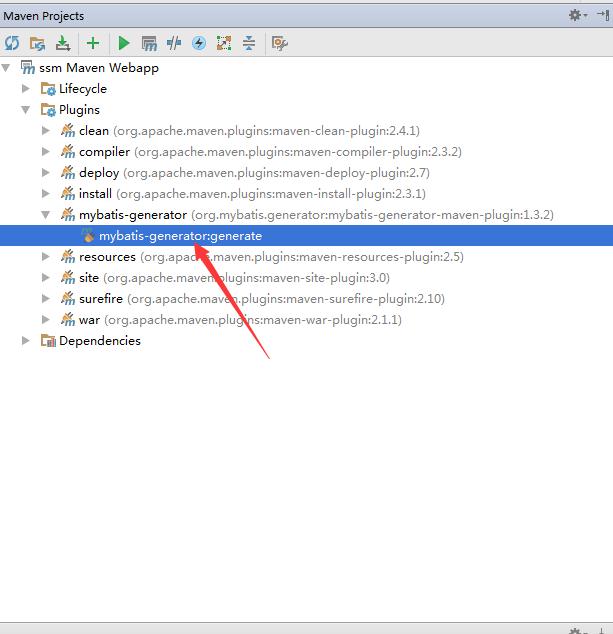Download sources and documentation icon
This screenshot has height=634, width=613.
coord(63,43)
